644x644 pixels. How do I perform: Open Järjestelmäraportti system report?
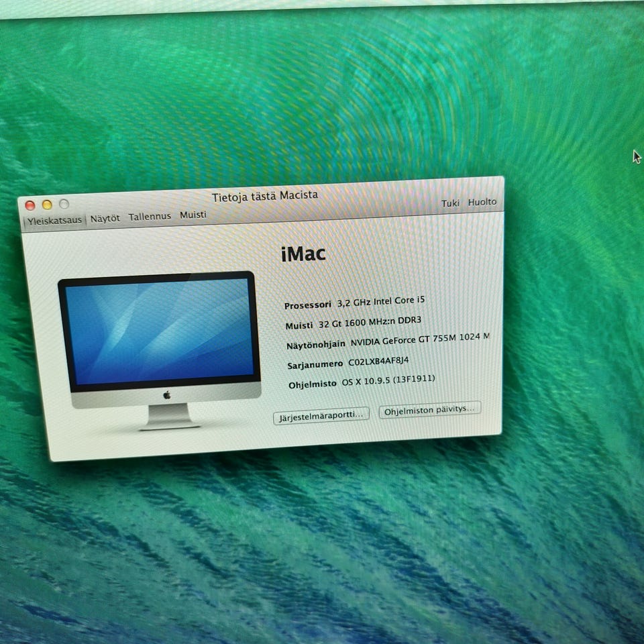321,416
